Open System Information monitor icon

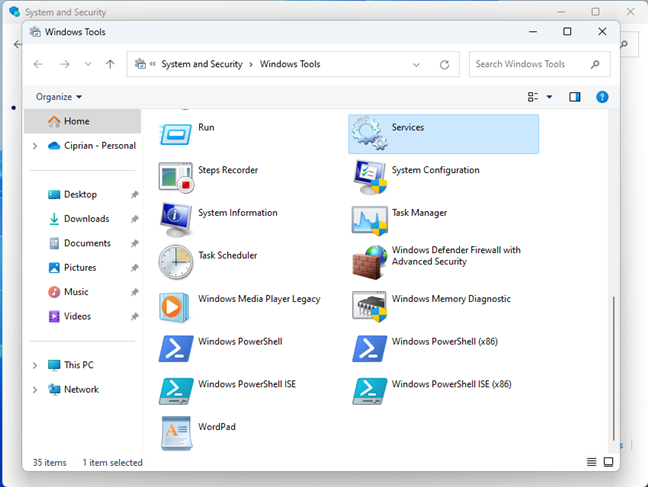point(176,220)
